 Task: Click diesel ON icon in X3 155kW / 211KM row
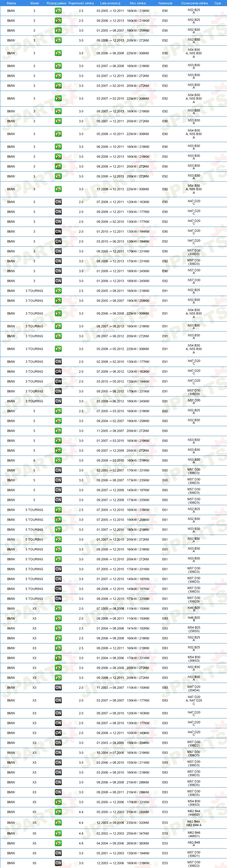58,763
